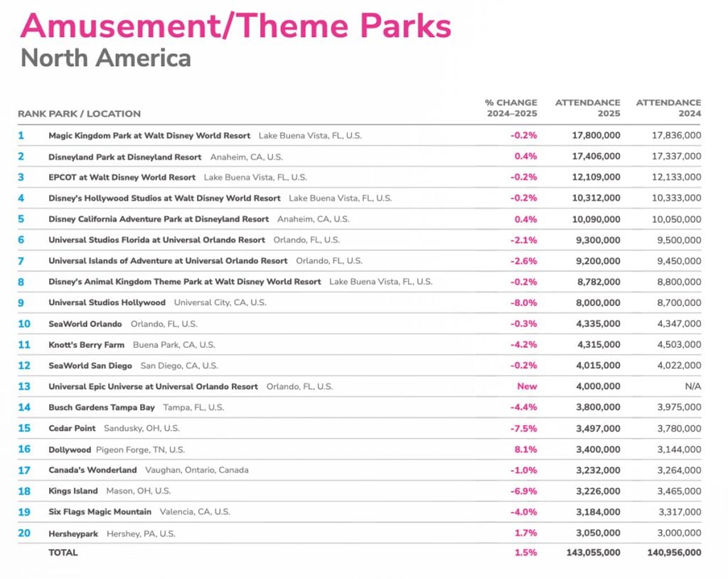Click the -8.0% change for Universal Studios Hollywood
This screenshot has width=728, height=579.
[524, 303]
